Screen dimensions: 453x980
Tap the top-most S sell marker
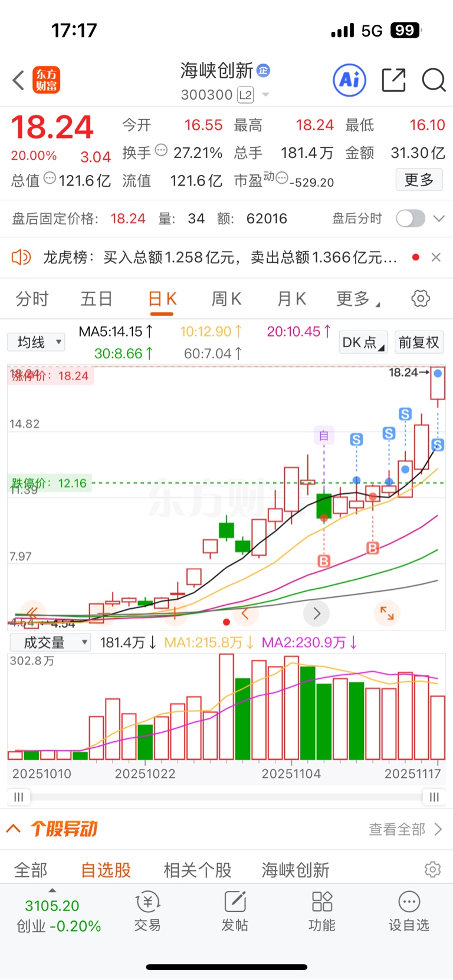405,414
